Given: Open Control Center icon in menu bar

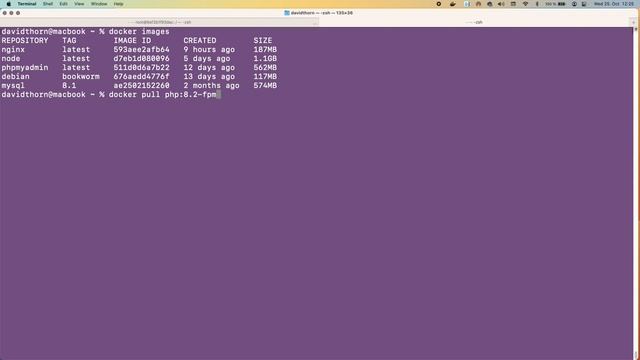Looking at the screenshot, I should click(x=584, y=4).
